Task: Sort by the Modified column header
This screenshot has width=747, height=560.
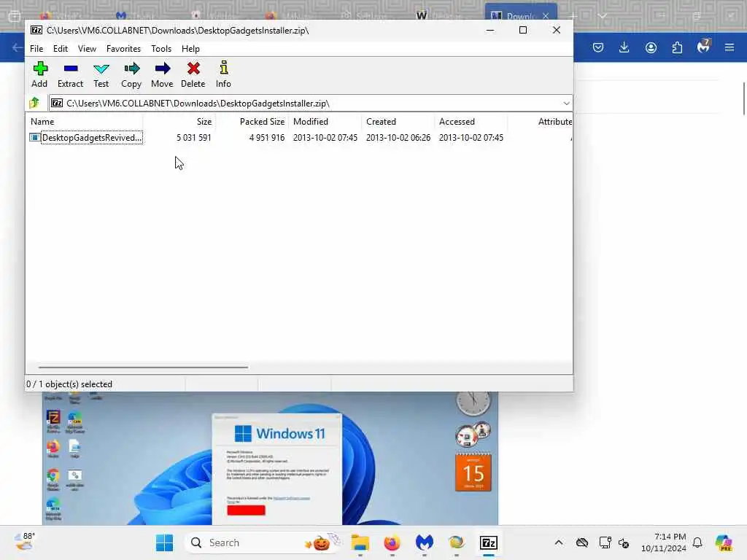Action: [325, 122]
